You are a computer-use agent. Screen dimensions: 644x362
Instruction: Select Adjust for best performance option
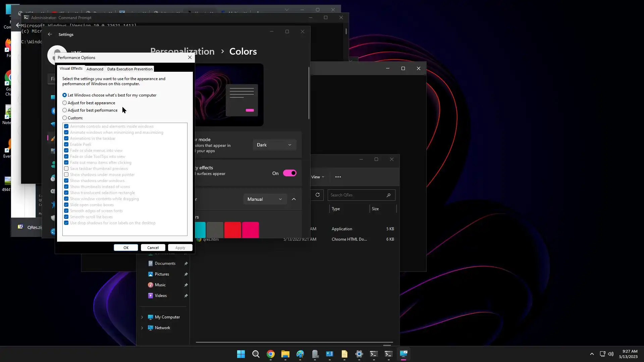click(x=65, y=110)
